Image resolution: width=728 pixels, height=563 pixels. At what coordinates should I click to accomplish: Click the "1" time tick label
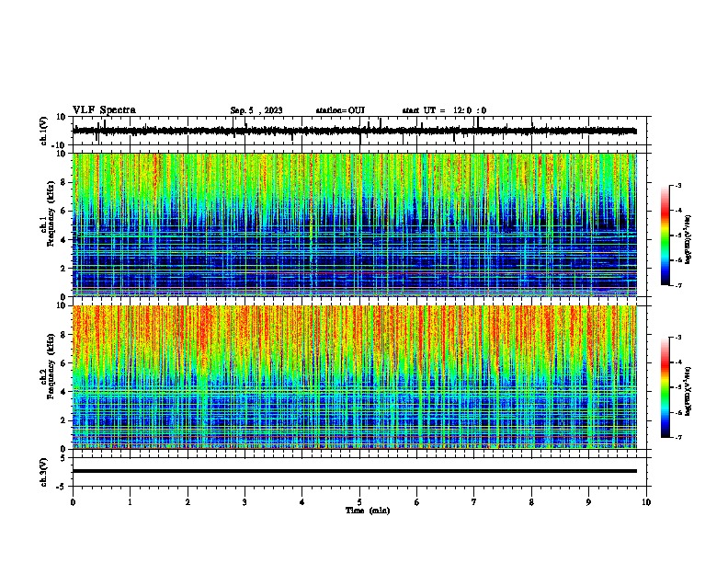(x=131, y=501)
